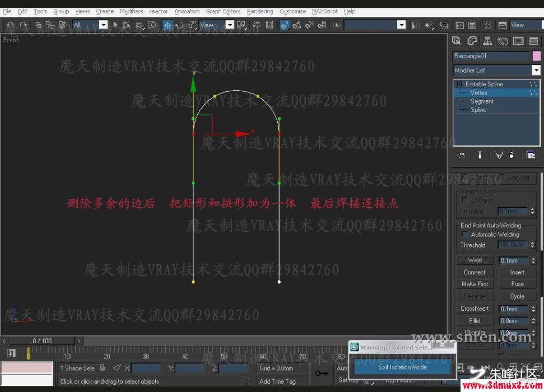This screenshot has height=392, width=544.
Task: Click the 0 / 100 time slider
Action: coord(42,340)
